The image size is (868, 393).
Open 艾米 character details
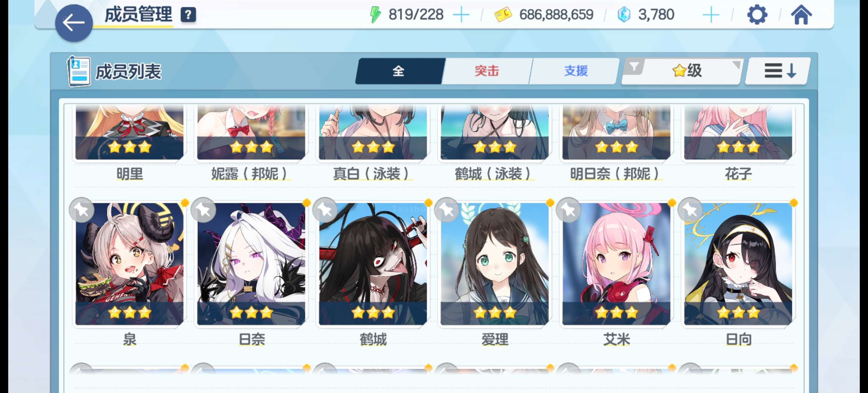click(x=616, y=263)
